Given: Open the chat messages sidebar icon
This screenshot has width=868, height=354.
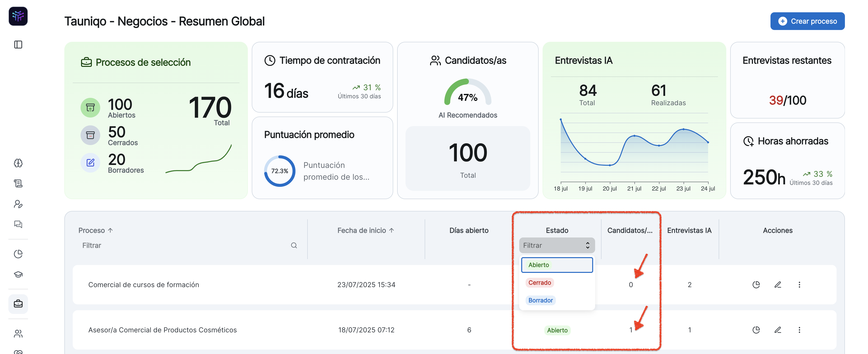Looking at the screenshot, I should click(x=18, y=224).
